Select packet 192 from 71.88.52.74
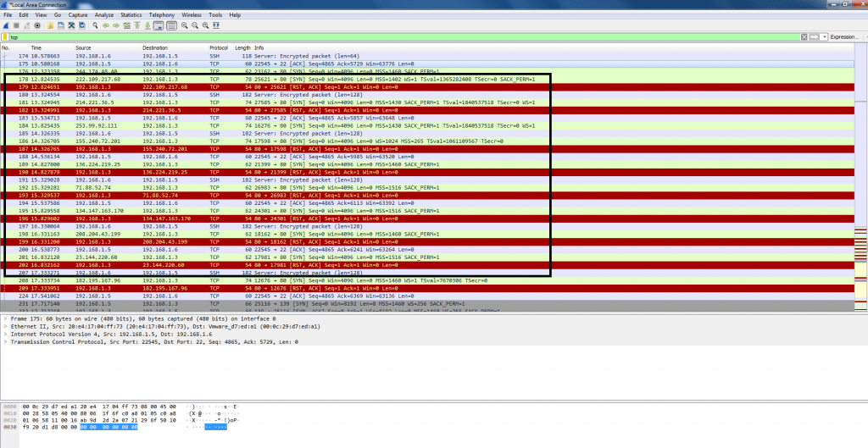 click(x=427, y=187)
